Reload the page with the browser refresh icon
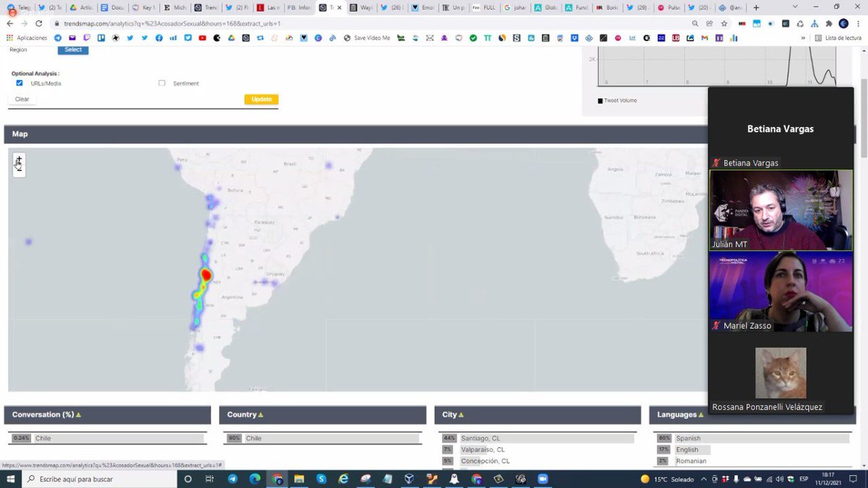 (38, 23)
